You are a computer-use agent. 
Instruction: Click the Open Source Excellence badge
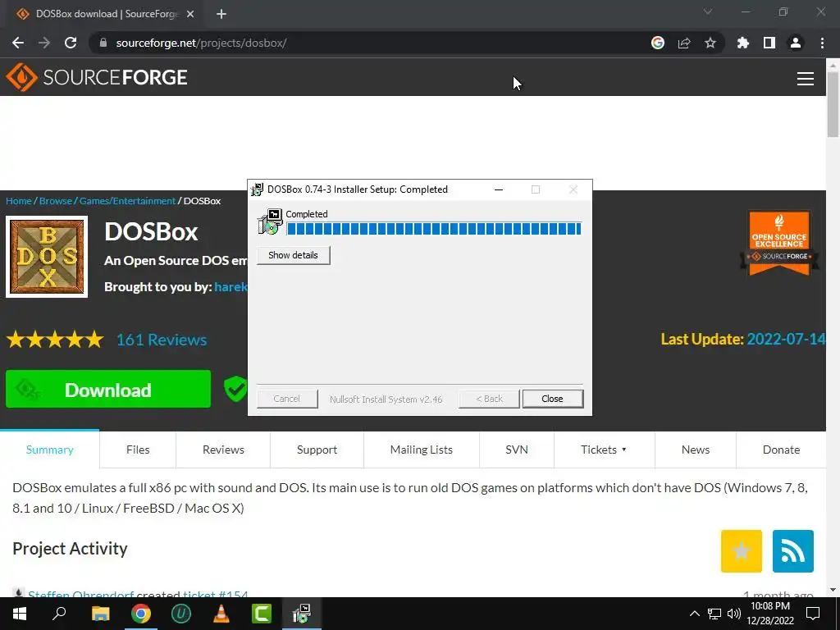point(779,243)
